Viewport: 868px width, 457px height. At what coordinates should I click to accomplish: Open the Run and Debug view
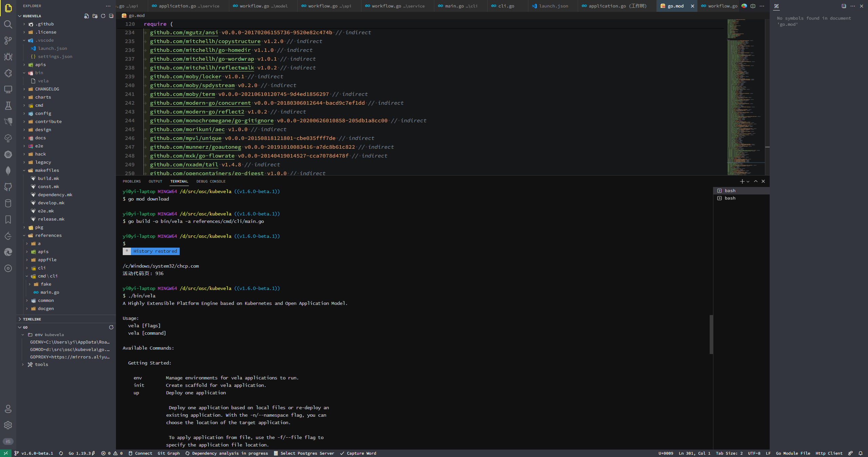[x=8, y=57]
